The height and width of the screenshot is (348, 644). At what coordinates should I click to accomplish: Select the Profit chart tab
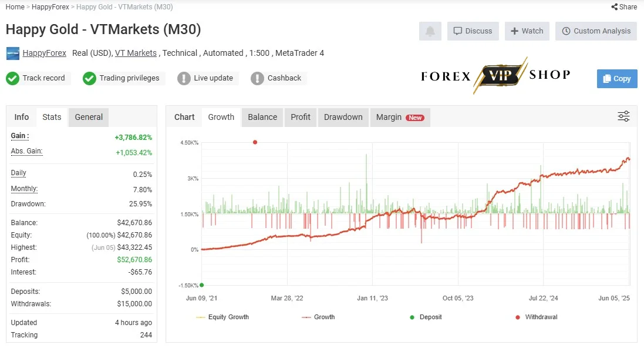[x=301, y=117]
